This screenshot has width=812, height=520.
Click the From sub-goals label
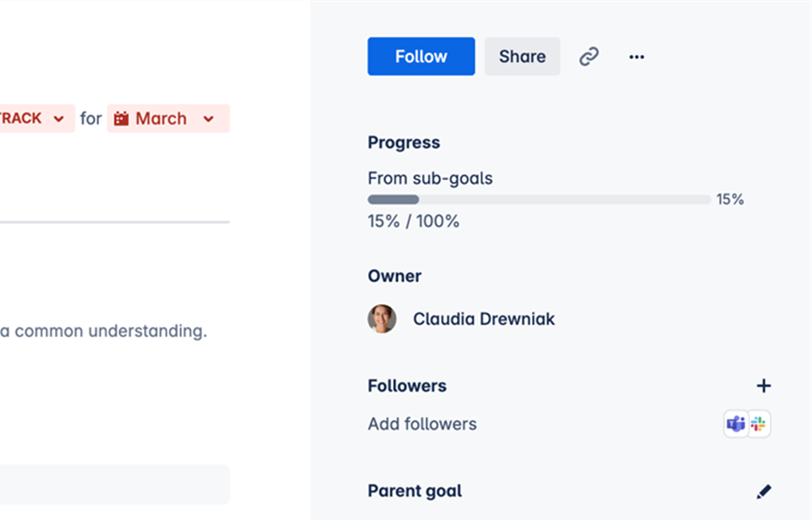[x=430, y=178]
